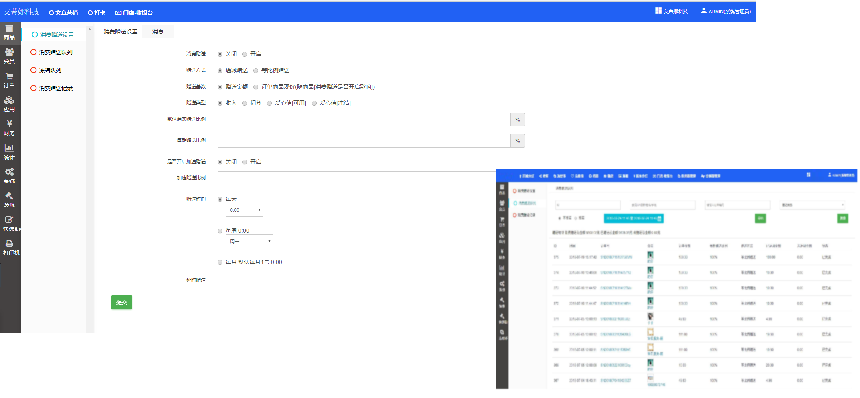This screenshot has height=398, width=860.
Task: Select the active teal item in main submenu
Action: (x=53, y=34)
